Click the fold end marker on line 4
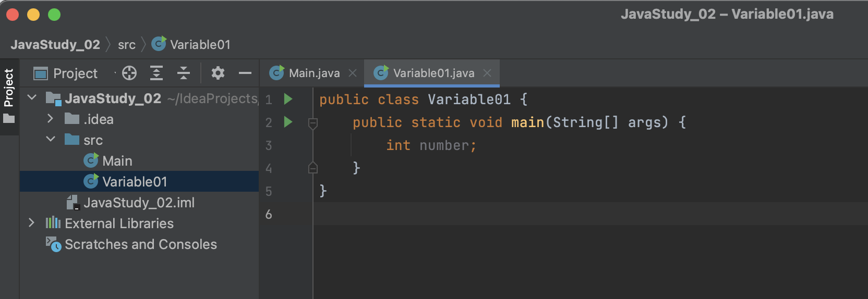868x299 pixels. [313, 168]
